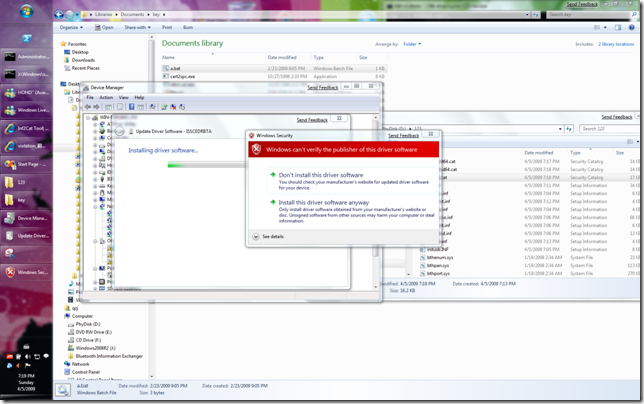The height and width of the screenshot is (404, 644).
Task: Select cert2spc.exe file row
Action: coord(274,76)
